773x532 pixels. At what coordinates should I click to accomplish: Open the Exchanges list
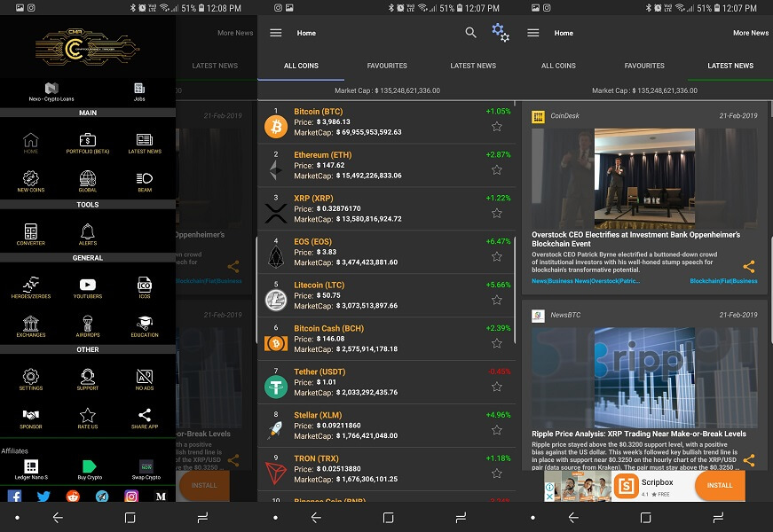tap(31, 326)
